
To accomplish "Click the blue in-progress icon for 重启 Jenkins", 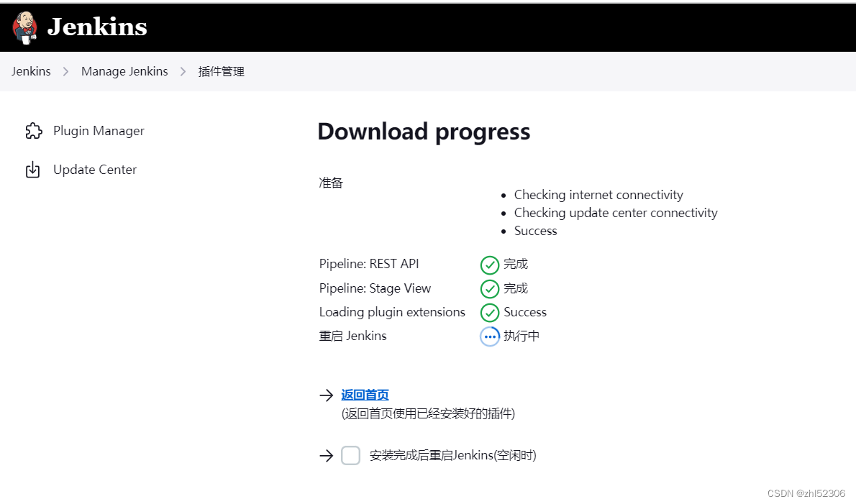I will [x=490, y=336].
